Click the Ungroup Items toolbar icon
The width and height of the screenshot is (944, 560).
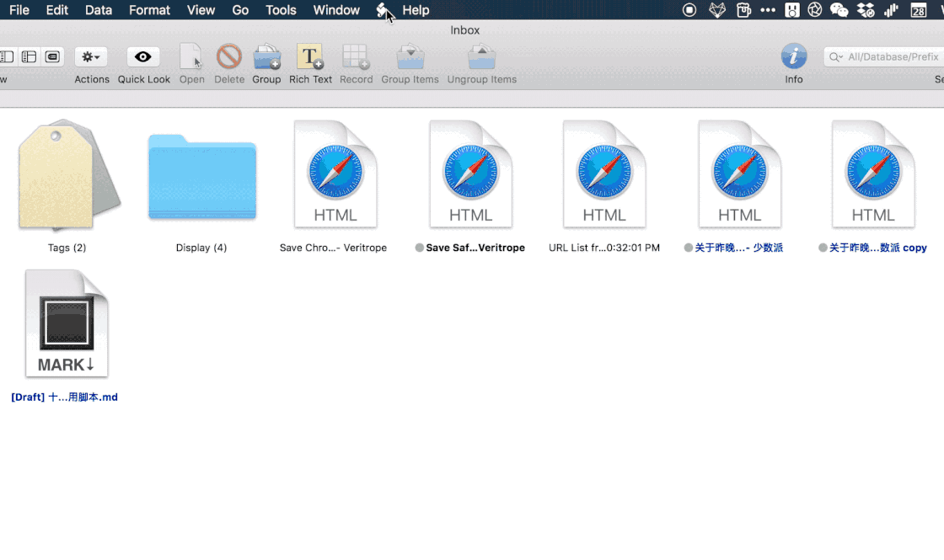481,56
